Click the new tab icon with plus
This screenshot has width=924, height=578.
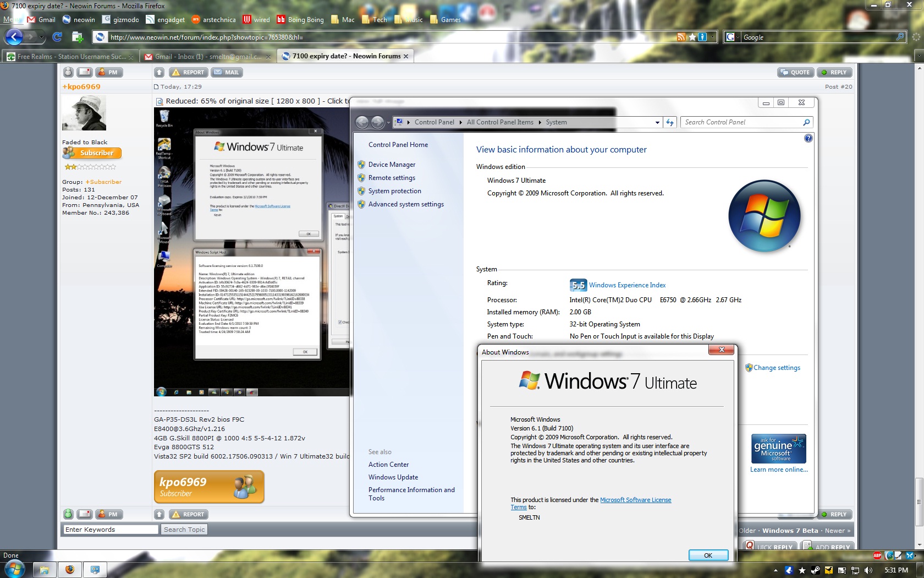(x=78, y=37)
